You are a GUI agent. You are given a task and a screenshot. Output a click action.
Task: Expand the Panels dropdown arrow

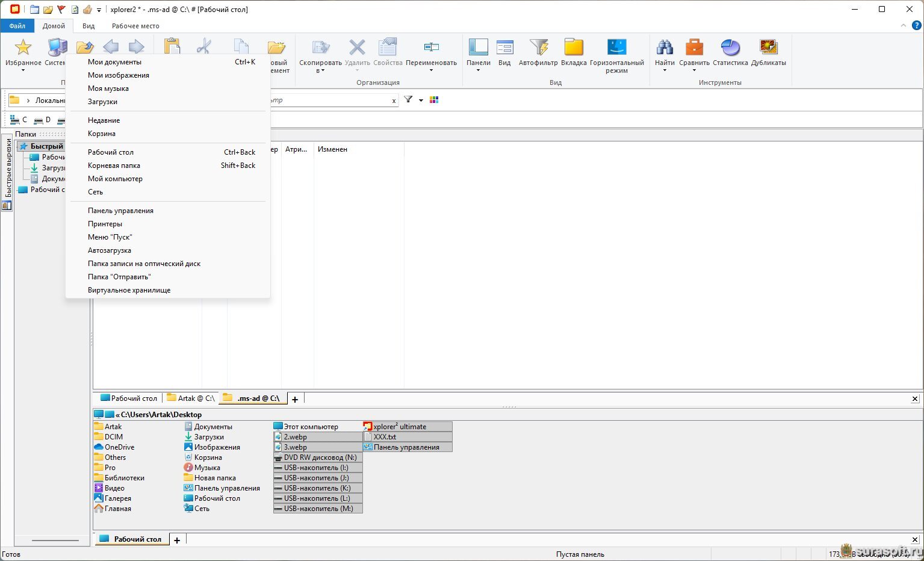[478, 70]
